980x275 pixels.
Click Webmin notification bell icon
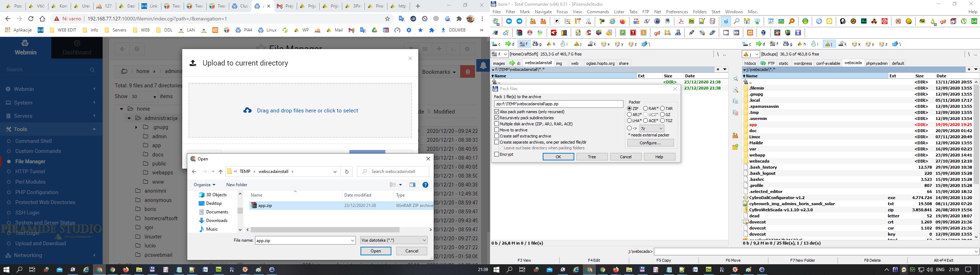tap(483, 66)
